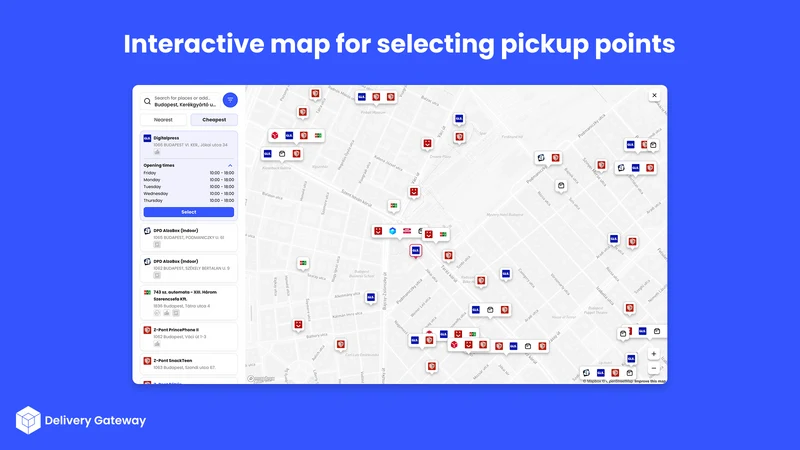The width and height of the screenshot is (800, 450).
Task: Click address text 1062 Budapest, Váci út 1-3
Action: coord(180,337)
